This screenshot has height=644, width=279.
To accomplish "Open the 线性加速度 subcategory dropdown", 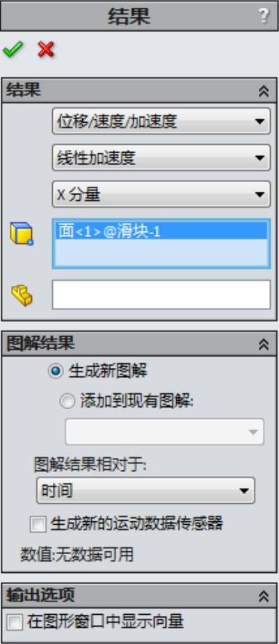I will click(161, 158).
